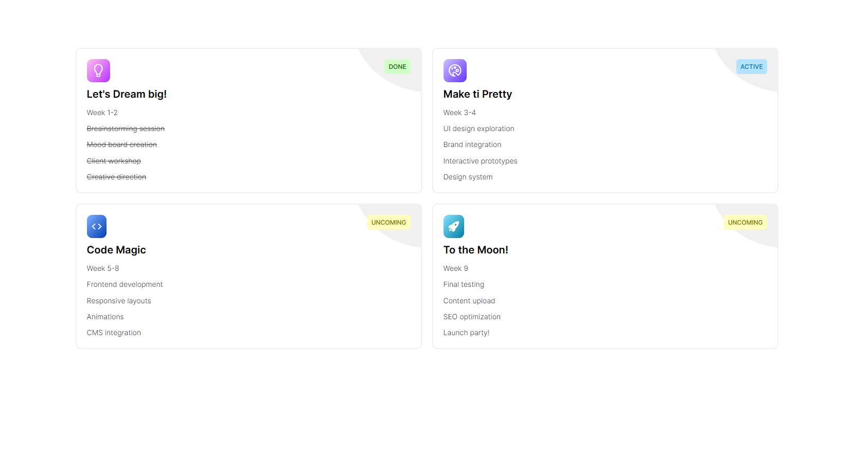868x457 pixels.
Task: Click the green DONE status badge
Action: coord(397,67)
